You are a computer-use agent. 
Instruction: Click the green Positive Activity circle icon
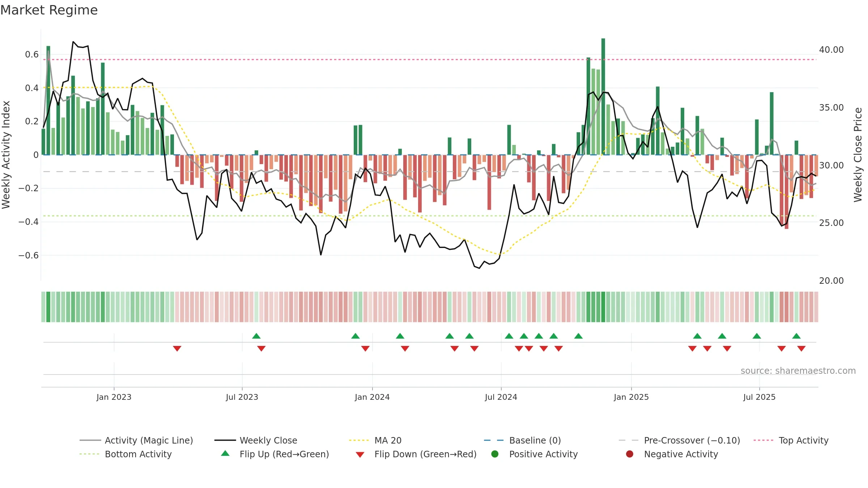click(x=495, y=454)
